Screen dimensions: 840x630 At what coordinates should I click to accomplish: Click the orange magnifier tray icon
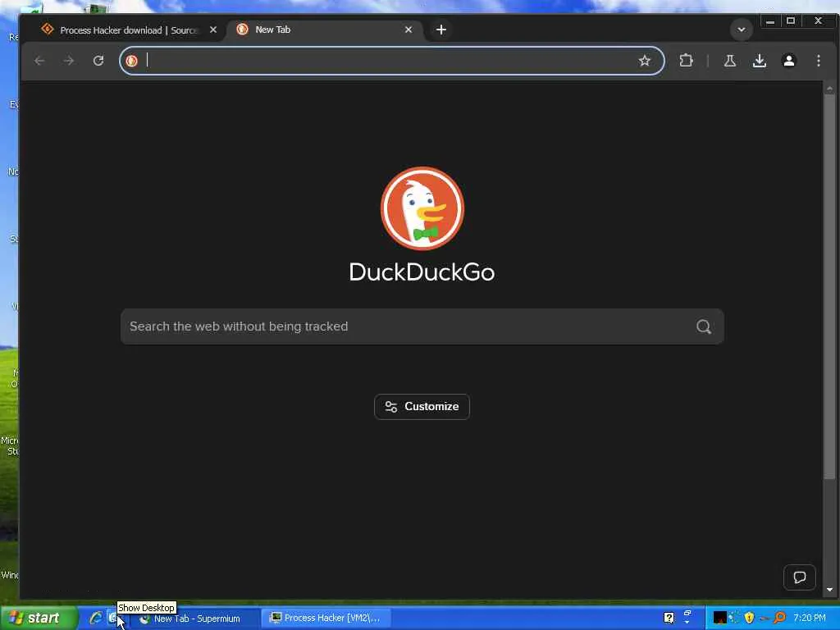pyautogui.click(x=779, y=619)
